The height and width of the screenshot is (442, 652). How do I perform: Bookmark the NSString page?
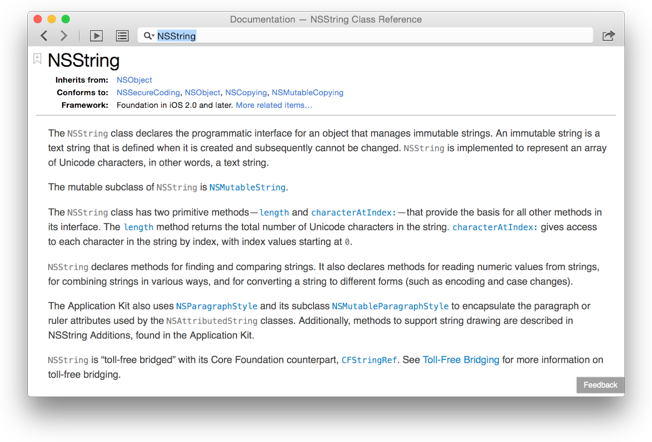(37, 59)
